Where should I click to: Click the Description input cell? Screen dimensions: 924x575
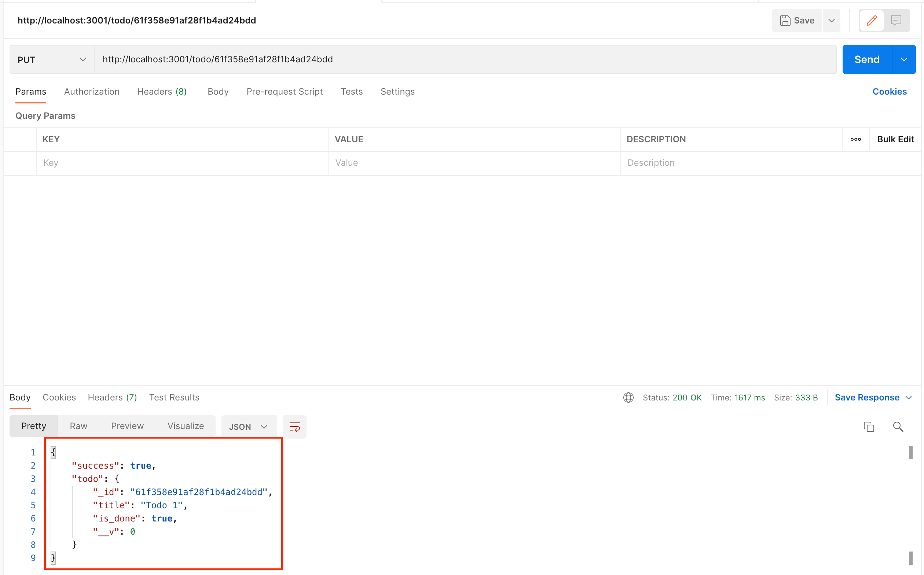771,163
